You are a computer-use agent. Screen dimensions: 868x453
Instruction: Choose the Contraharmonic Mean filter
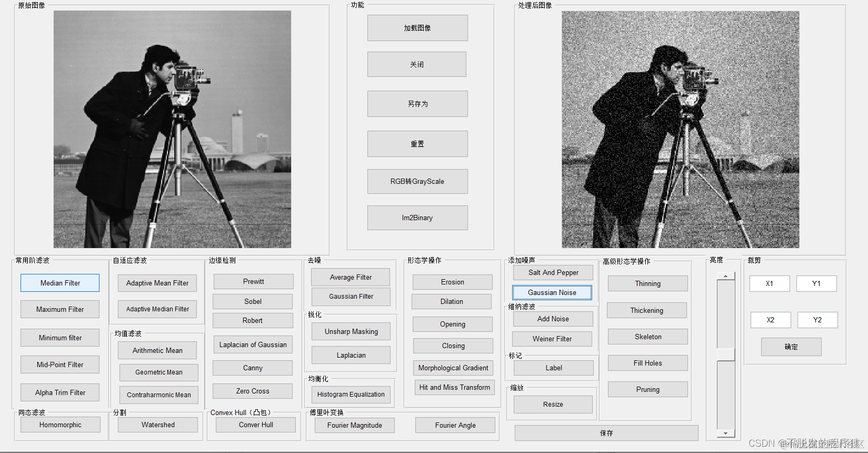coord(159,395)
